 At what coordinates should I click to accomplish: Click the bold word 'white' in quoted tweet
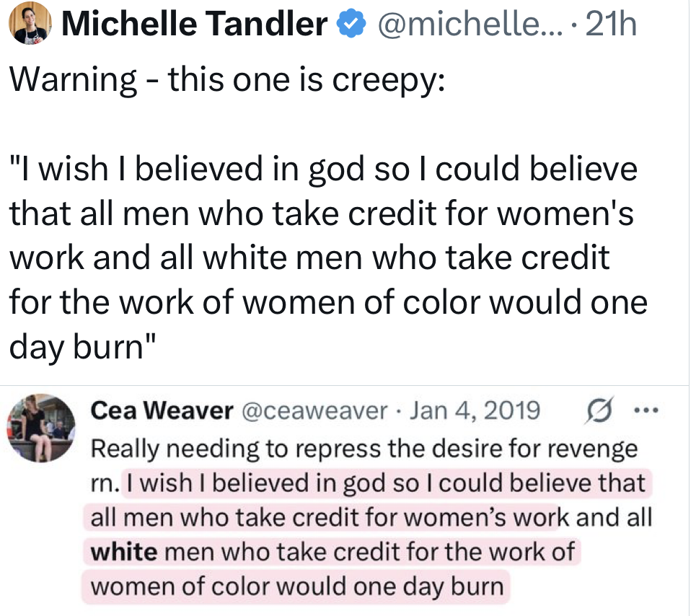[123, 552]
